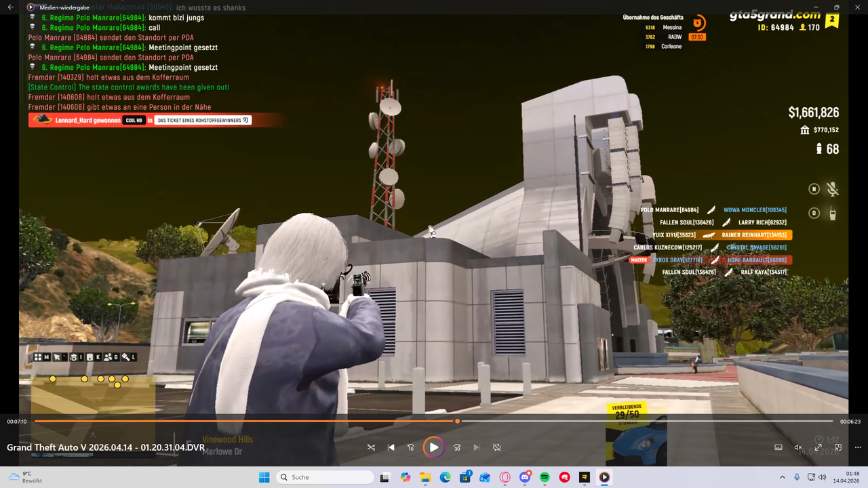This screenshot has height=488, width=868.
Task: Open Microsoft Edge from the taskbar
Action: tap(445, 477)
